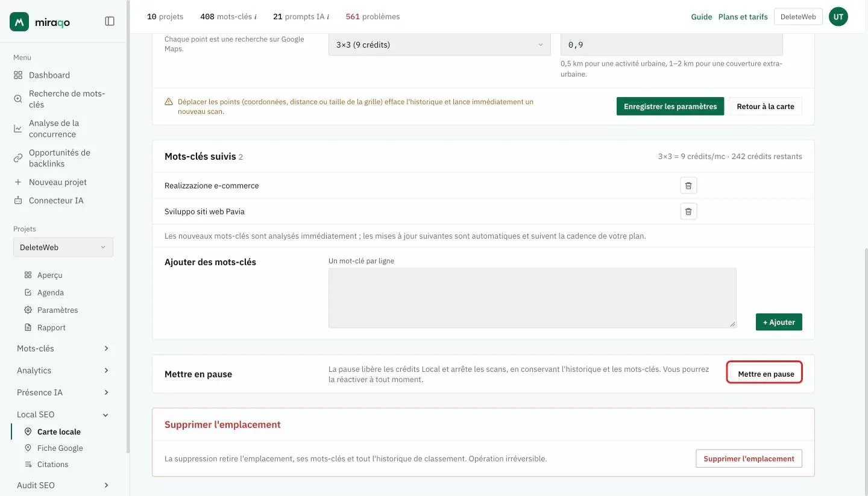Click the + Ajouter button
868x496 pixels.
[779, 322]
